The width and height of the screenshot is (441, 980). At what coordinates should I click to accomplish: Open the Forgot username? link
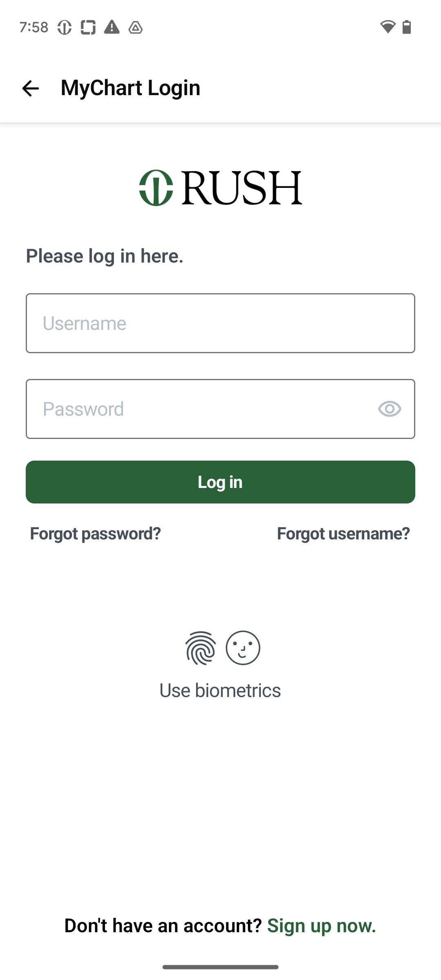[x=343, y=534]
